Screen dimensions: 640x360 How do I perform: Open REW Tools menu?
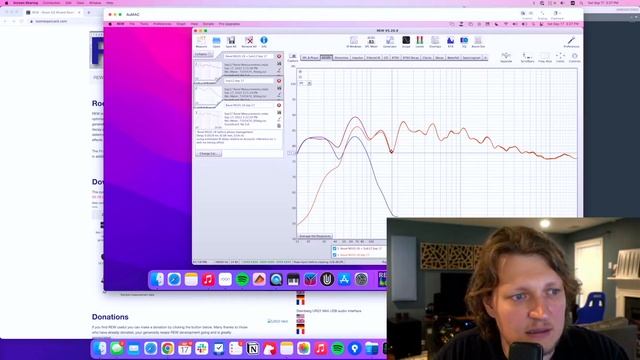[x=144, y=24]
